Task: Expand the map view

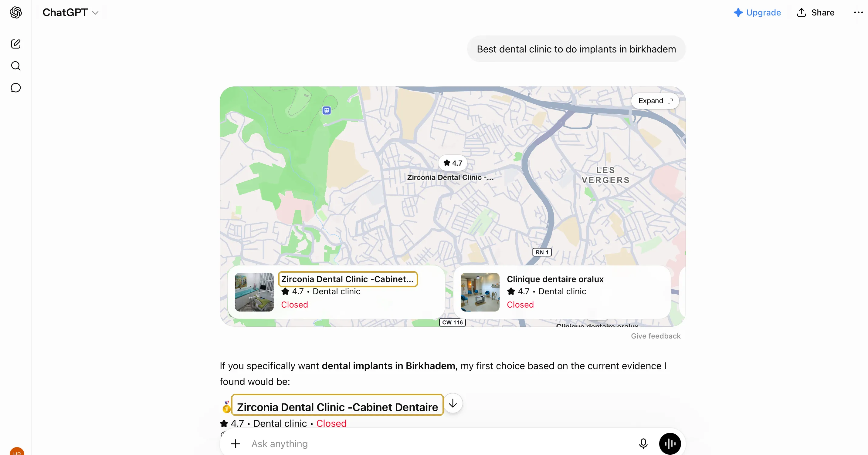Action: (655, 101)
